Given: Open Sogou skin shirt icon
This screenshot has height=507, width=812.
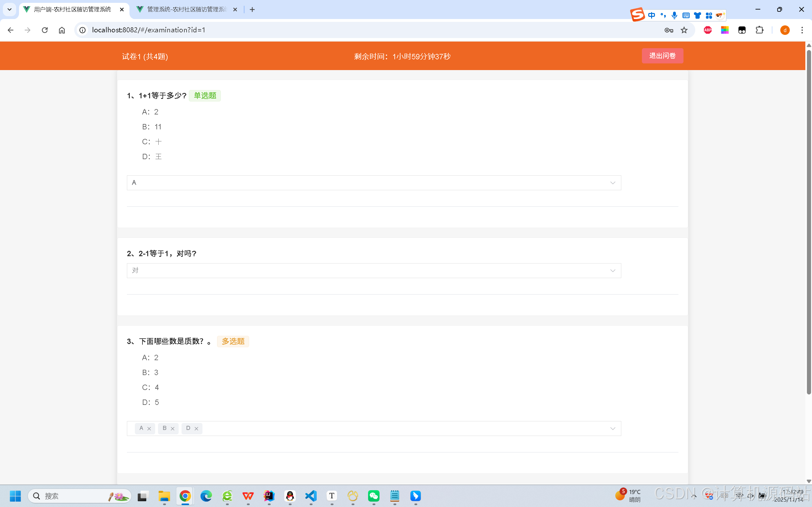Looking at the screenshot, I should pyautogui.click(x=697, y=16).
